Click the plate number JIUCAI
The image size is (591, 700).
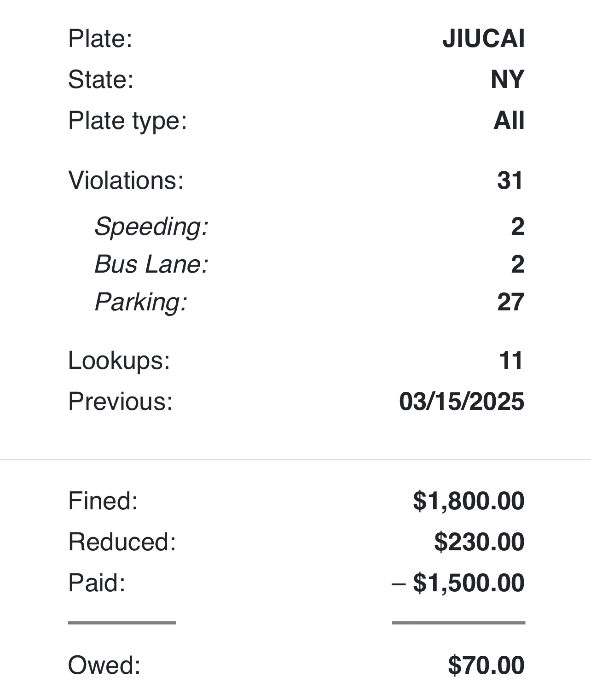point(483,38)
